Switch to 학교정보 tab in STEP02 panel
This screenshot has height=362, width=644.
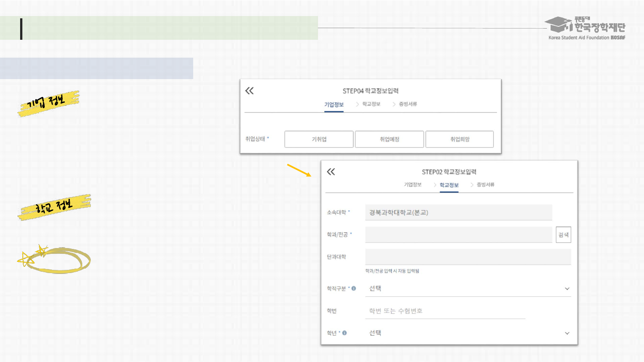pos(449,185)
